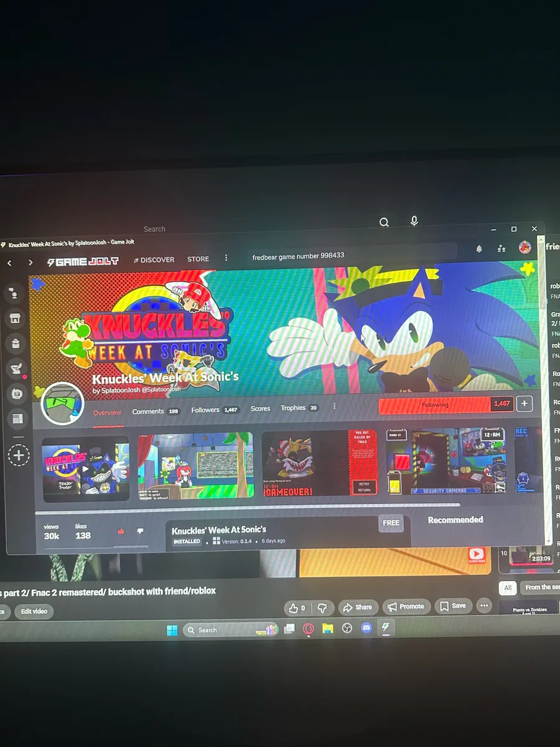This screenshot has height=747, width=560.
Task: Open the GAMEOVER screenshot thumbnail
Action: 319,463
